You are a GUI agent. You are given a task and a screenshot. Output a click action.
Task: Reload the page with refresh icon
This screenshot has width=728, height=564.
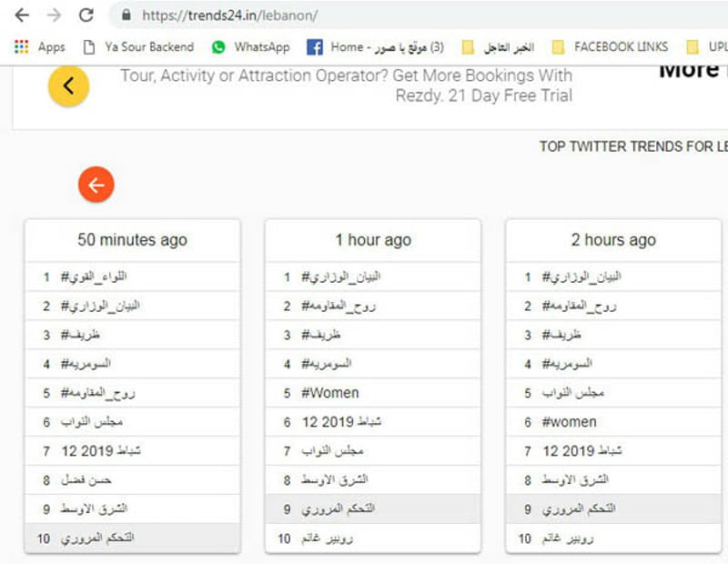(86, 15)
